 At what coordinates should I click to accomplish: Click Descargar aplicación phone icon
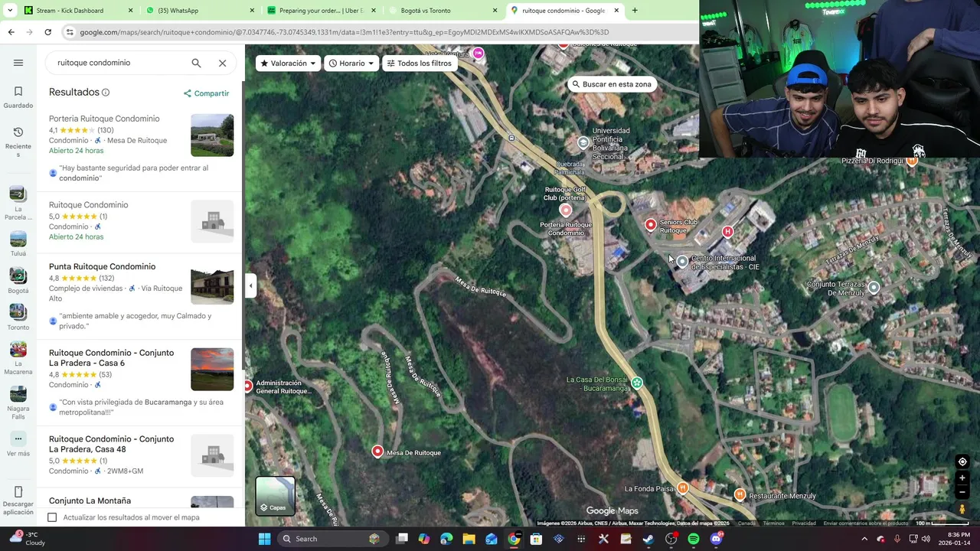(18, 491)
